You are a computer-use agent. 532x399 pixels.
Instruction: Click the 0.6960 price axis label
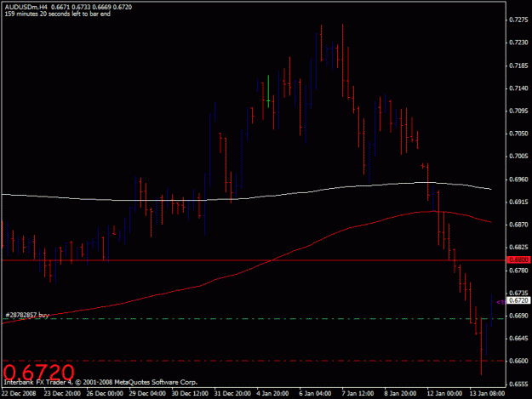pyautogui.click(x=518, y=180)
